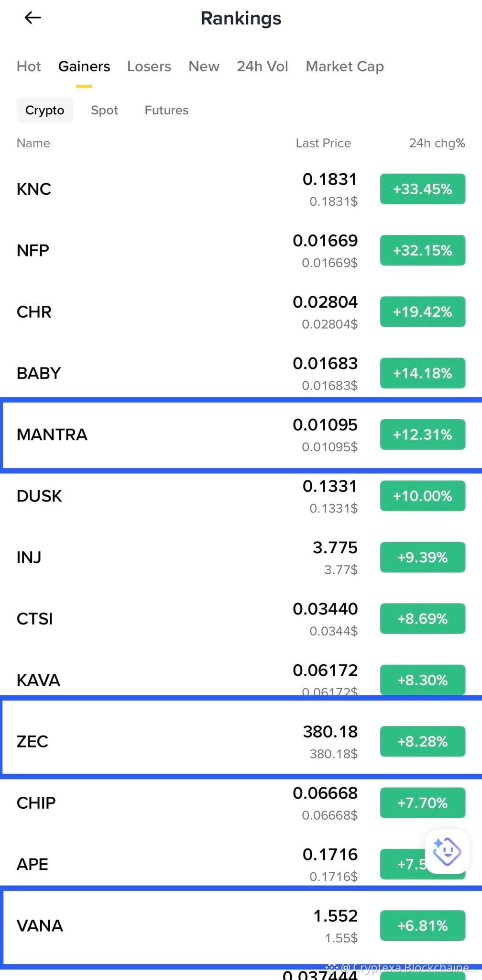Switch to the Losers tab

149,67
